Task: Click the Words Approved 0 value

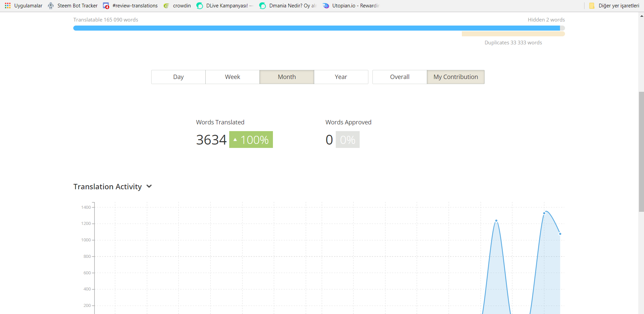Action: pos(329,140)
